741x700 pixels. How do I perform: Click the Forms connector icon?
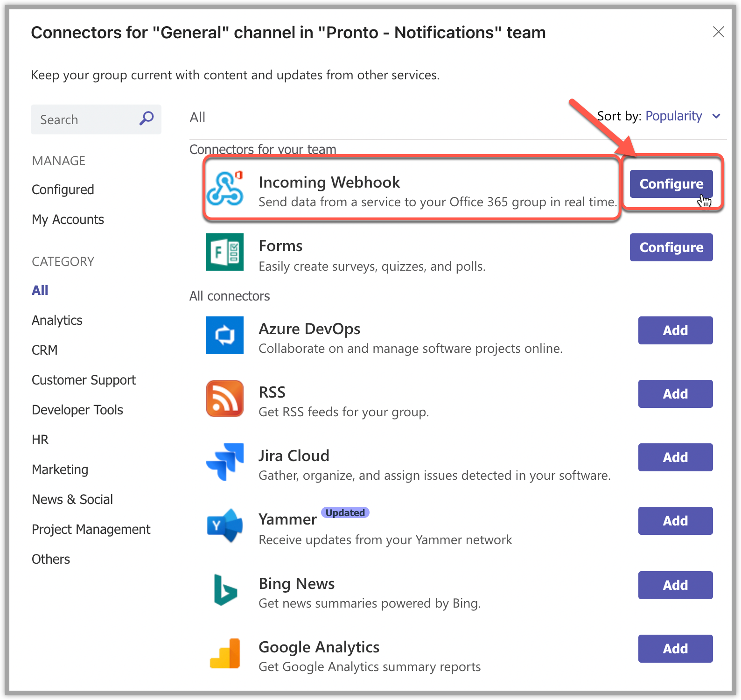pos(225,252)
